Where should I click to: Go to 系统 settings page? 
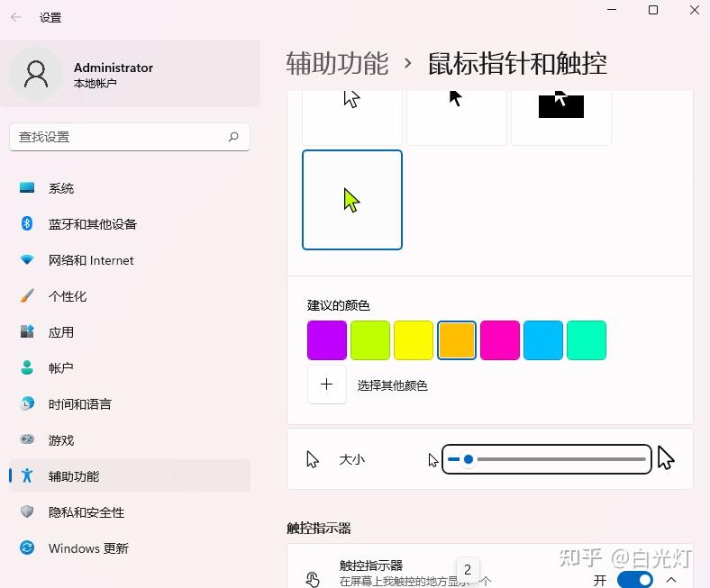coord(60,188)
